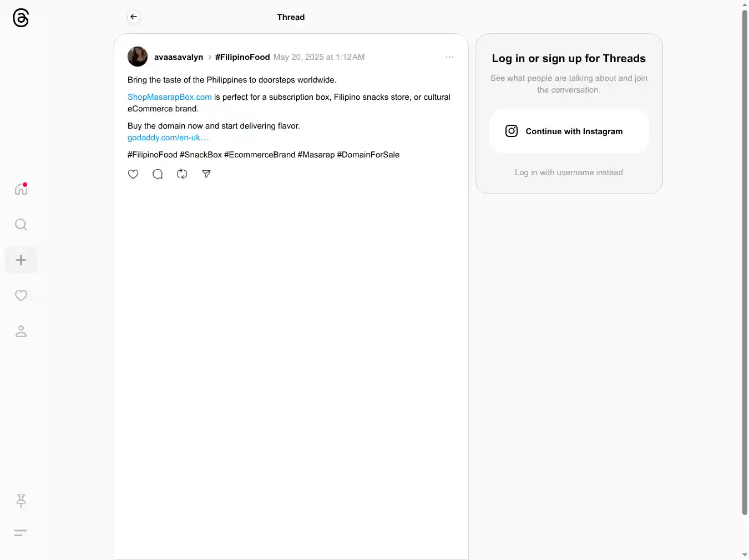The image size is (749, 560).
Task: Click the Pin icon in sidebar
Action: pos(21,501)
